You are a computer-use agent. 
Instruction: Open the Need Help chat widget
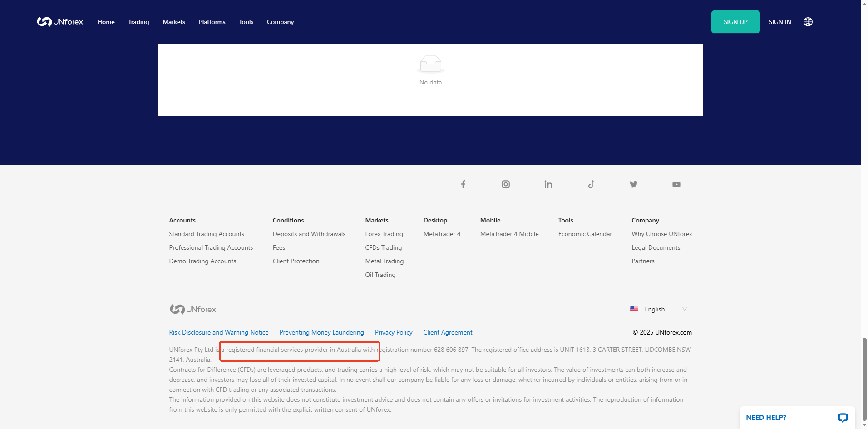[797, 417]
